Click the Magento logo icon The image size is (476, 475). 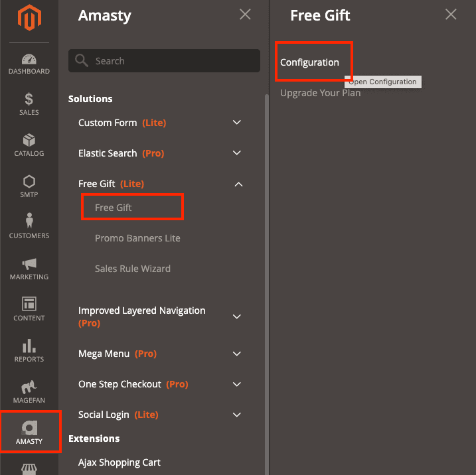pos(29,18)
